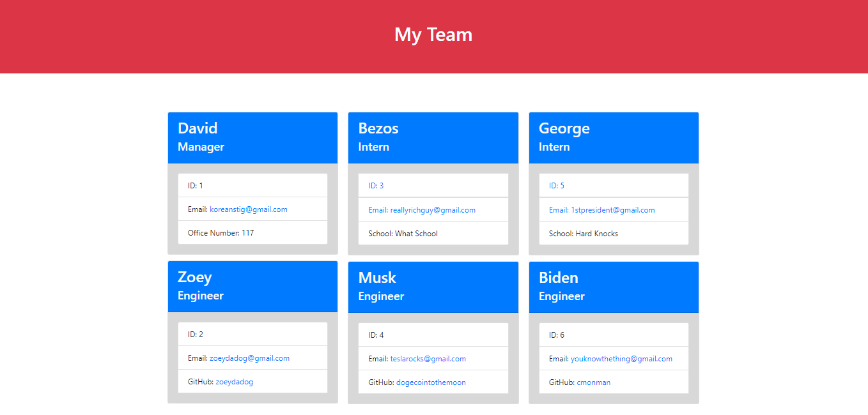
Task: Click the George Intern card header
Action: (x=614, y=137)
